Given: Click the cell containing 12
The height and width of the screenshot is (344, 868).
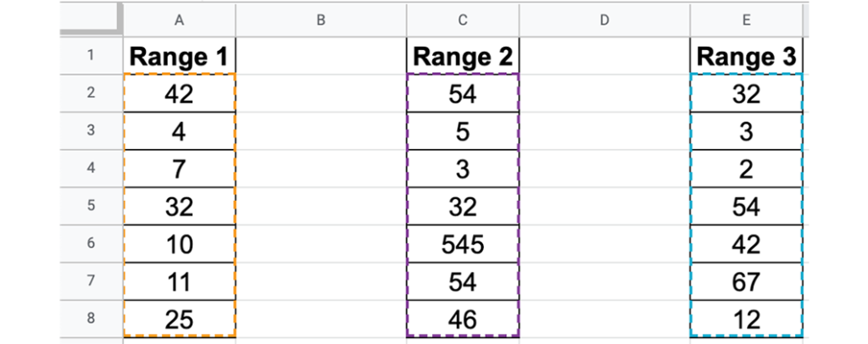Looking at the screenshot, I should (746, 319).
